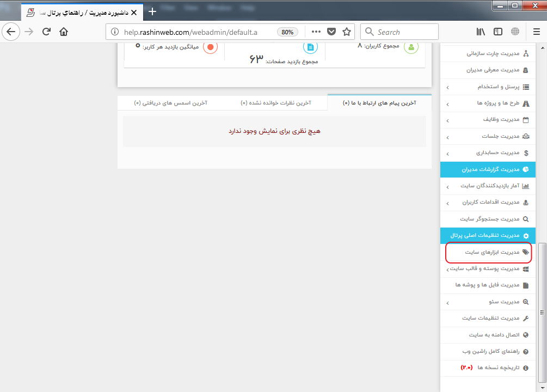Viewport: 547px width, 392px height.
Task: Open مدیریت جستجوگر سایت menu item
Action: click(488, 219)
